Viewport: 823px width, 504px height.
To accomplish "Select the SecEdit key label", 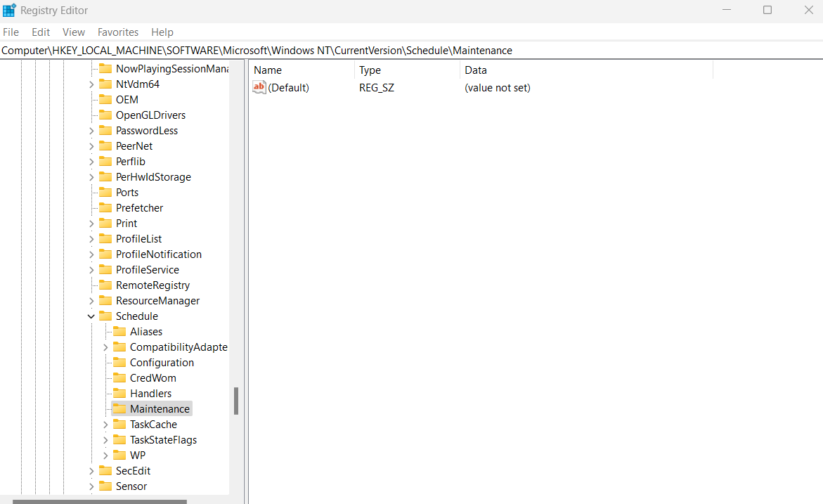I will (133, 471).
